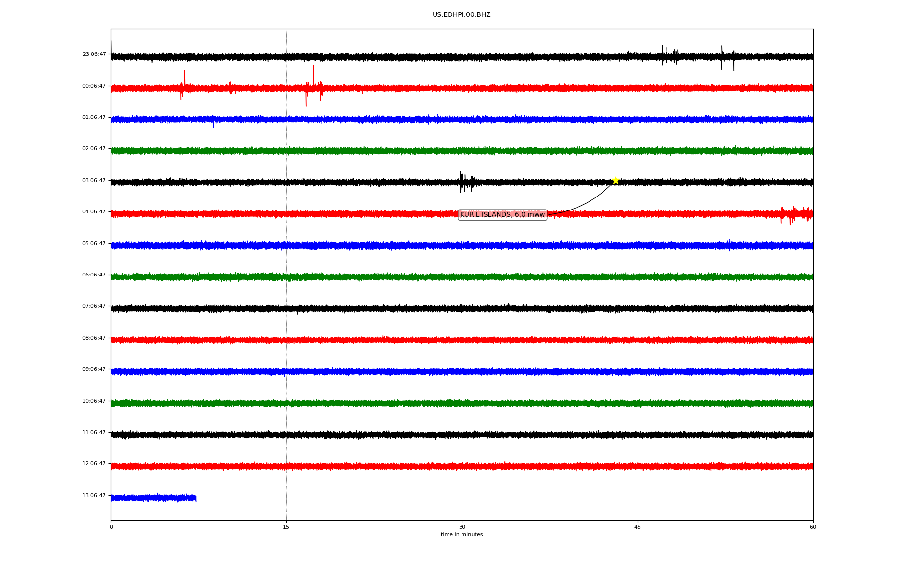Click the 00:06:47 trace time label

tap(94, 86)
